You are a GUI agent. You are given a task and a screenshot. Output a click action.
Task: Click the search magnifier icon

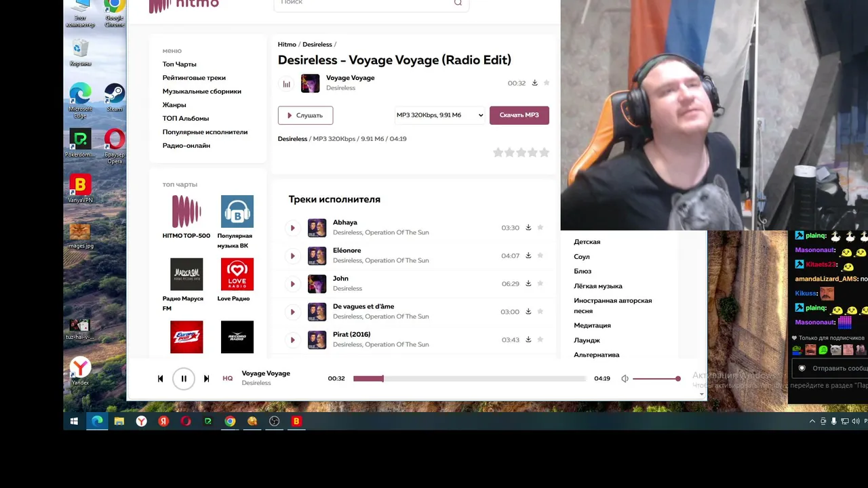coord(458,3)
